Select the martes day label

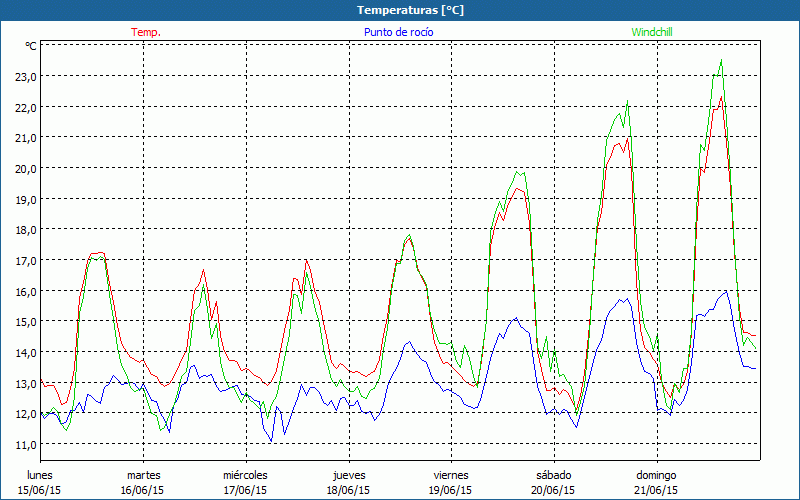[143, 475]
